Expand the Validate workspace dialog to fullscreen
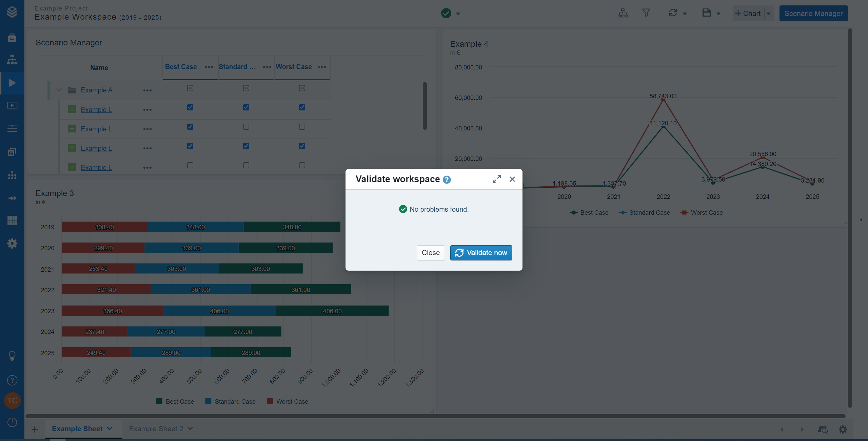 [496, 179]
